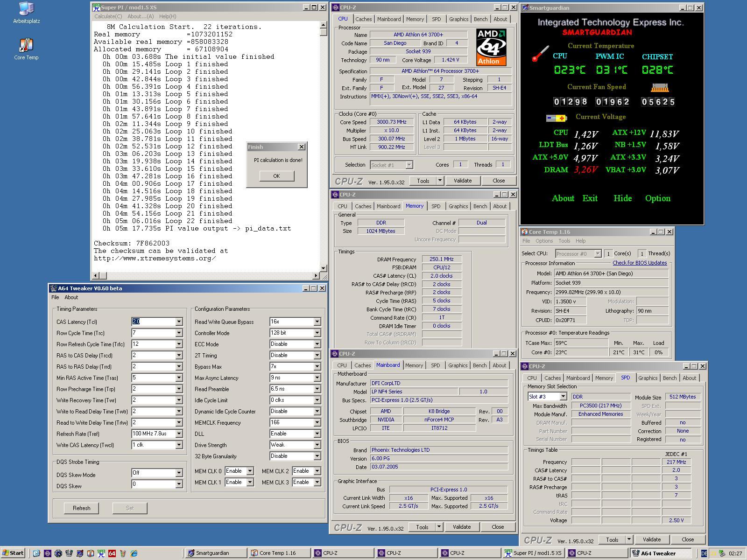Click the A64 Tweaker title bar icon
This screenshot has width=747, height=560.
click(53, 288)
